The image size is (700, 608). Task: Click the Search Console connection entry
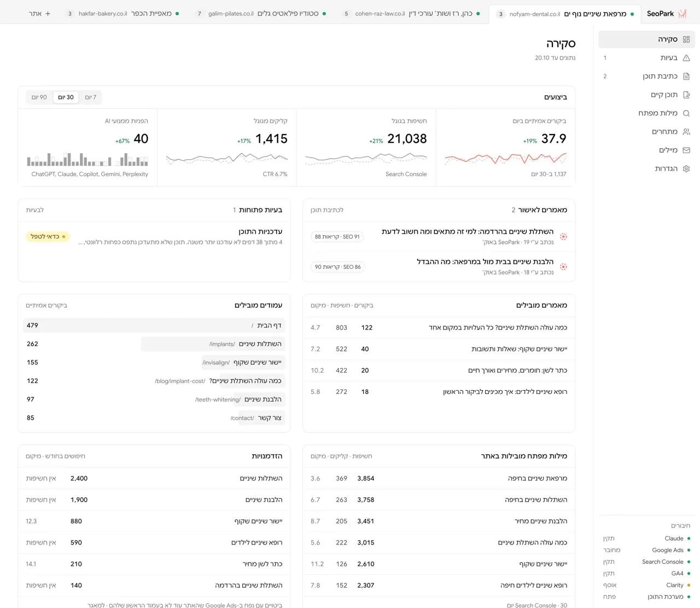point(647,562)
